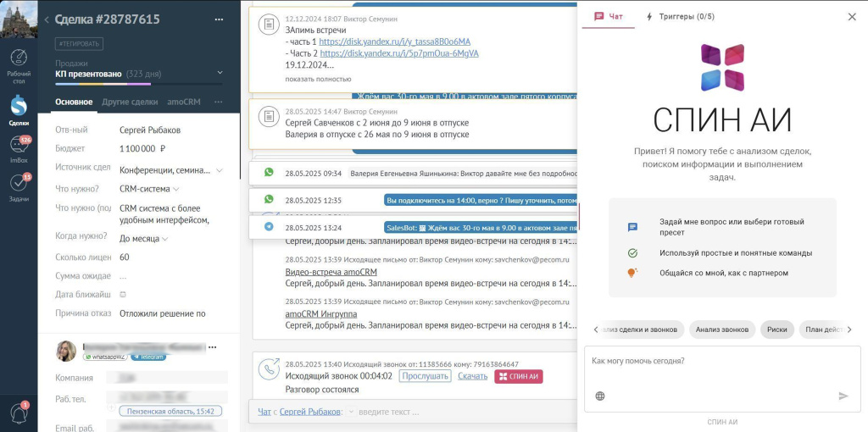Click the Пензенская область, 15:42 chip

(171, 412)
